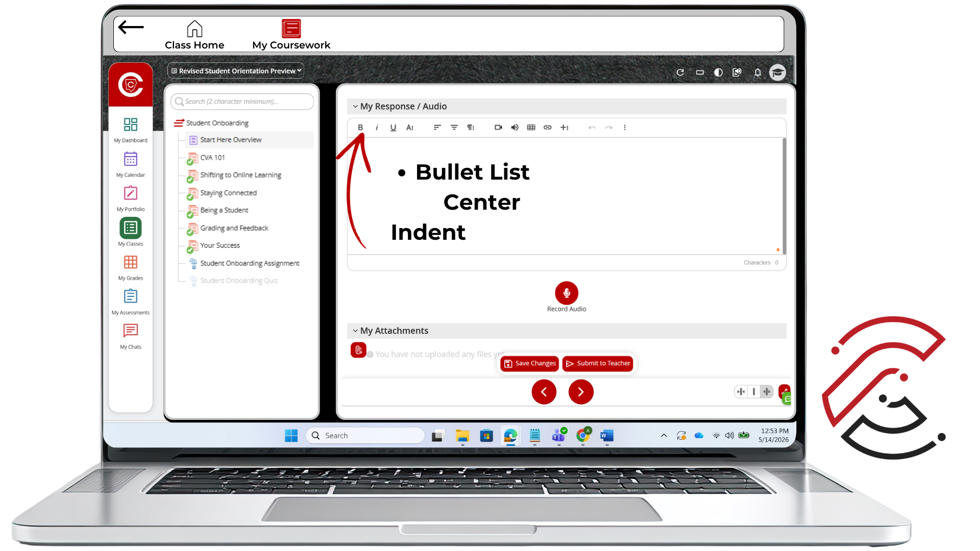The height and width of the screenshot is (551, 980).
Task: Open the font size options (A icon)
Action: coord(410,128)
